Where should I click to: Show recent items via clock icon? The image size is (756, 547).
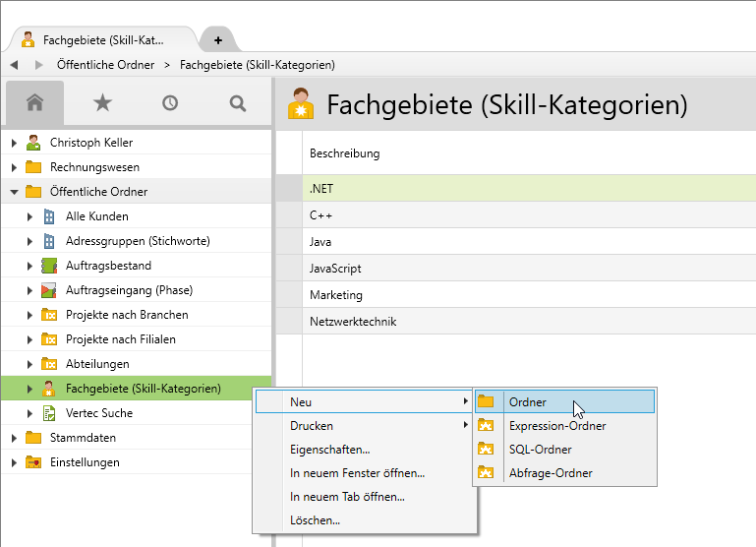[x=170, y=102]
